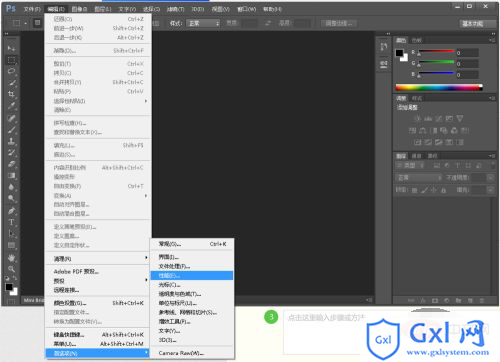
Task: Click the foreground color swatch in Color panel
Action: [x=399, y=53]
